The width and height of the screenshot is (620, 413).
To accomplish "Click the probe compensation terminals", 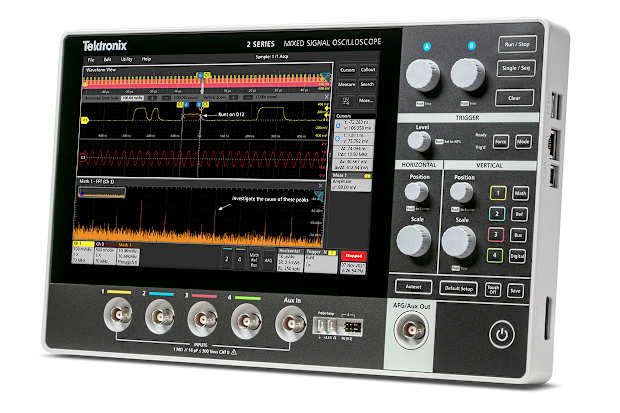I will coord(326,326).
